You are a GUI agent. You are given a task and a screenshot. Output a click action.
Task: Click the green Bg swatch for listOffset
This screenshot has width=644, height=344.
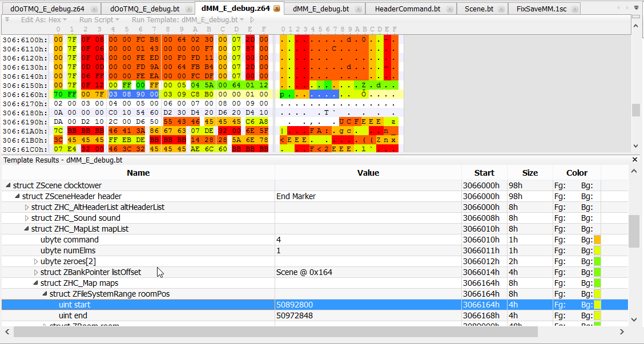pyautogui.click(x=597, y=272)
